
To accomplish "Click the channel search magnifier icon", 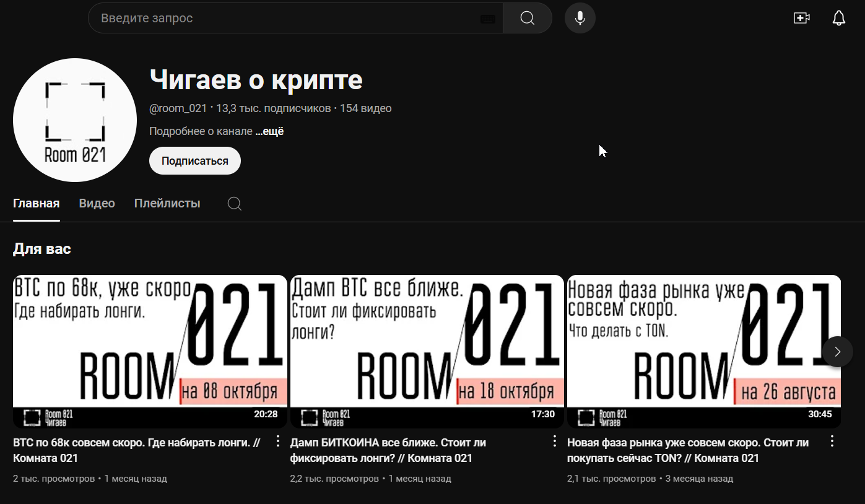I will pyautogui.click(x=235, y=203).
